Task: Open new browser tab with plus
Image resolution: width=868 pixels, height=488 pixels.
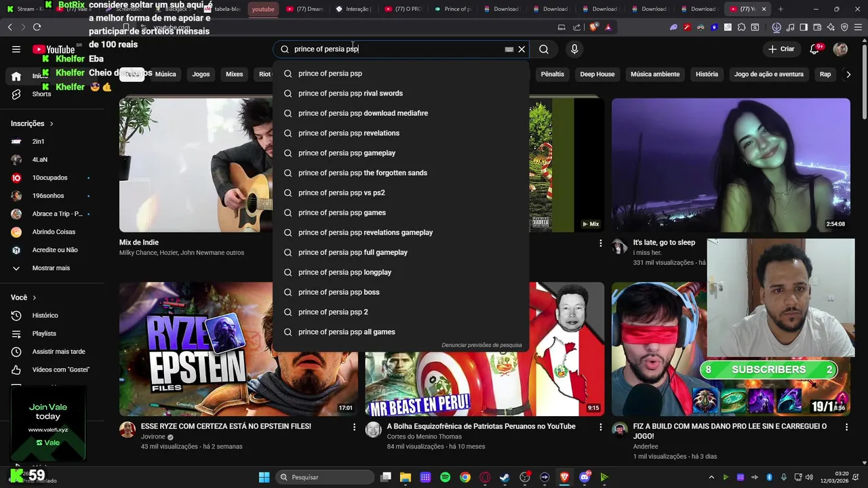Action: click(x=781, y=9)
